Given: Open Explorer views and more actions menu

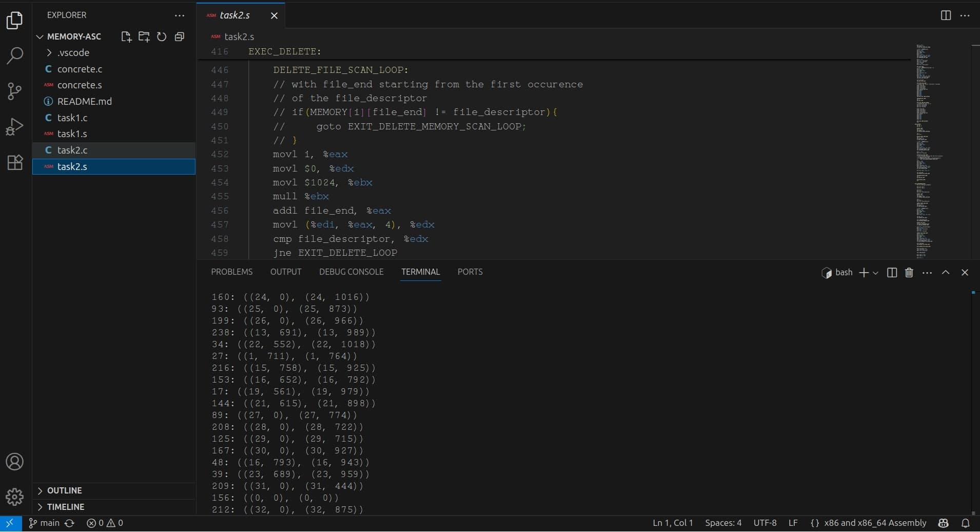Looking at the screenshot, I should 180,15.
